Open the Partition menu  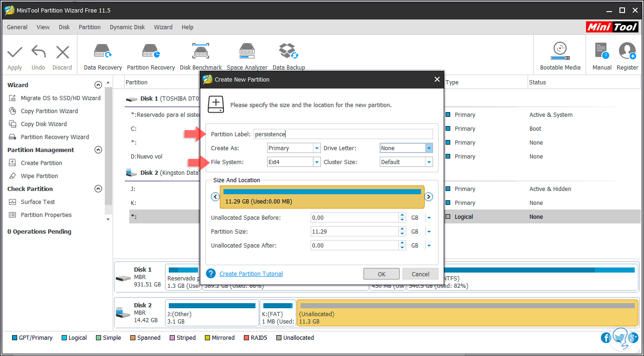(89, 27)
